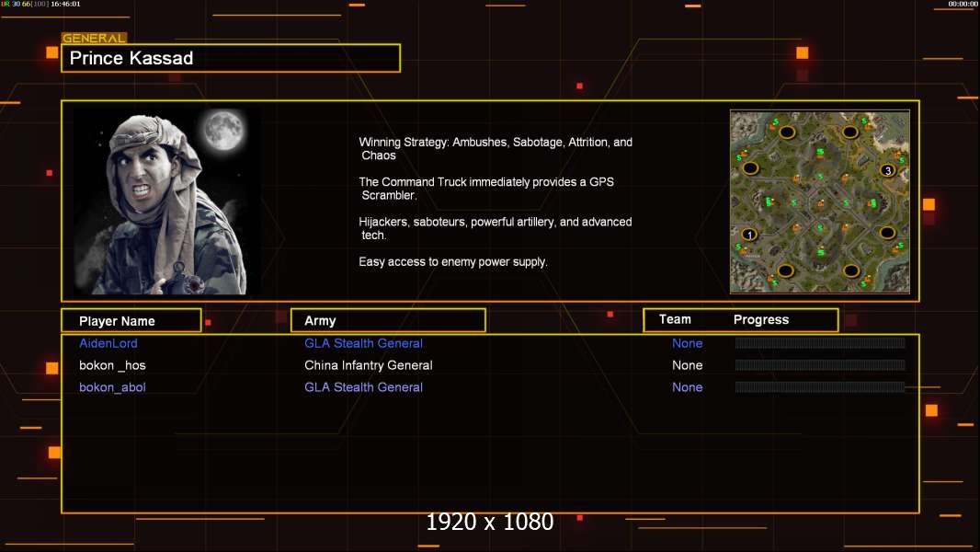Viewport: 980px width, 552px height.
Task: Click bokon_abol's GLA Stealth General army
Action: tap(363, 387)
